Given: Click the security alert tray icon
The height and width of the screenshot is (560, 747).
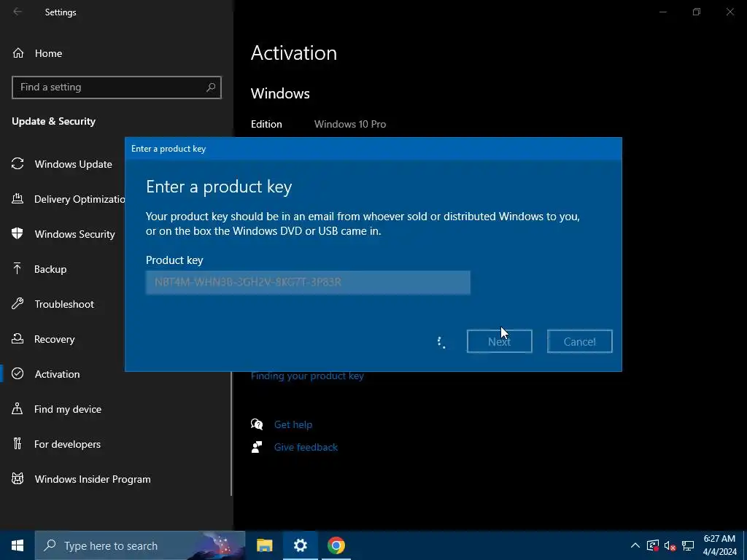Looking at the screenshot, I should (653, 545).
